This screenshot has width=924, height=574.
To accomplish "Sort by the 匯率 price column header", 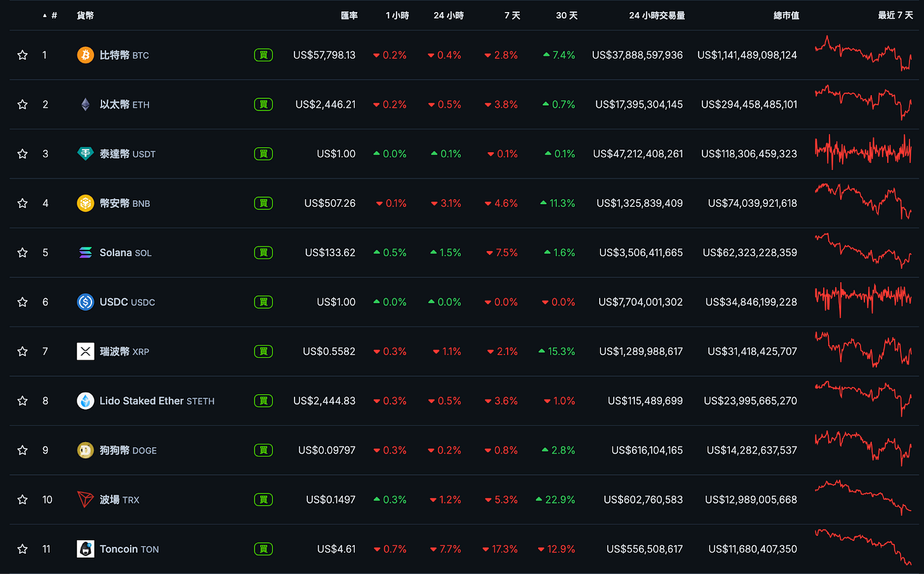I will [x=349, y=15].
